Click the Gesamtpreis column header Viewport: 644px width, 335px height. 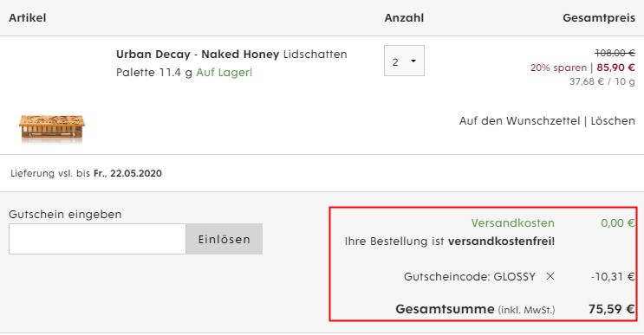pyautogui.click(x=599, y=18)
